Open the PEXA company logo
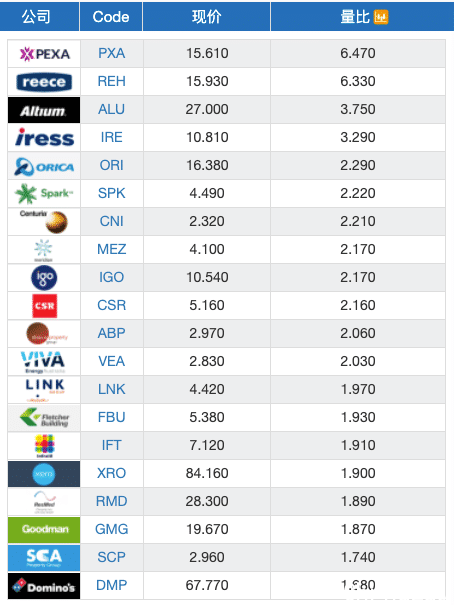This screenshot has width=454, height=605. pos(44,54)
